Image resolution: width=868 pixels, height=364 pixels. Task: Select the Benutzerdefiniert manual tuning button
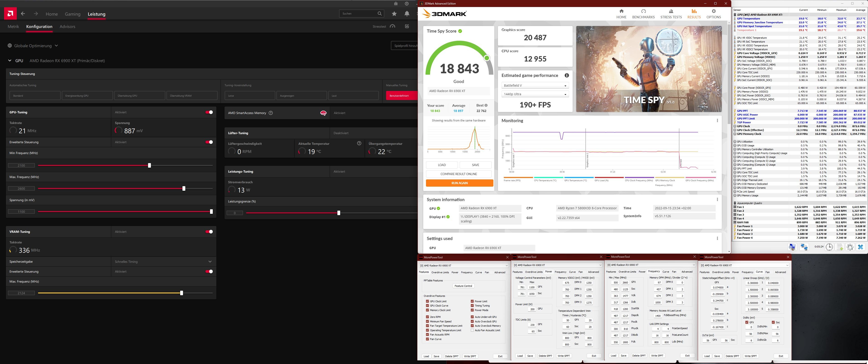(x=401, y=96)
